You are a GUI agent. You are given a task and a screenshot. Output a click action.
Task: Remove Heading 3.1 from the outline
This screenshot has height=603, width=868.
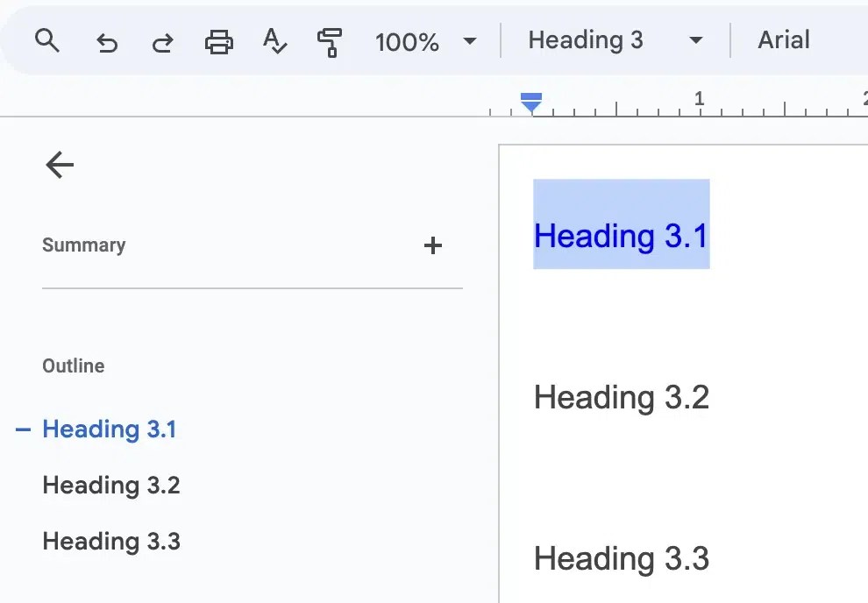pyautogui.click(x=20, y=429)
